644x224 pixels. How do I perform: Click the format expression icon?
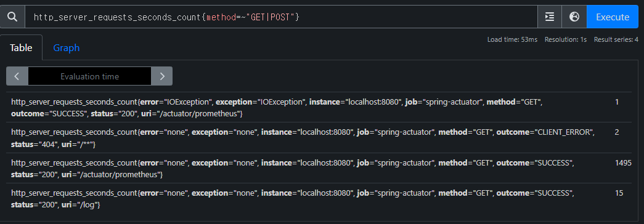click(x=550, y=17)
